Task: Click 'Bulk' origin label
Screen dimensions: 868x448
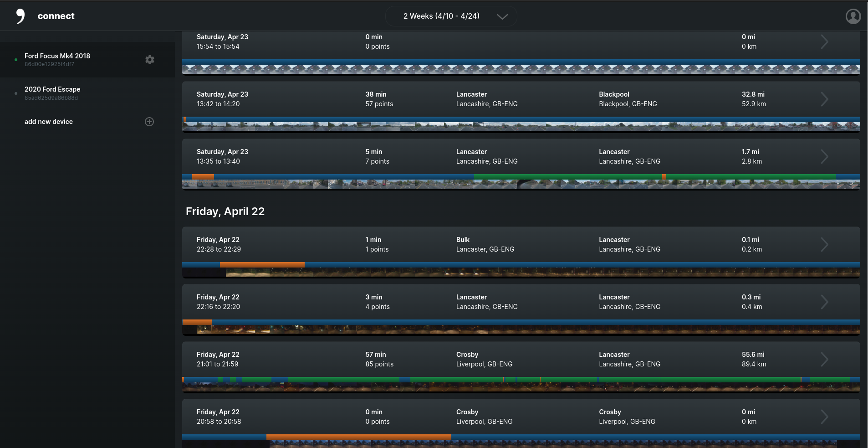Action: (x=463, y=240)
